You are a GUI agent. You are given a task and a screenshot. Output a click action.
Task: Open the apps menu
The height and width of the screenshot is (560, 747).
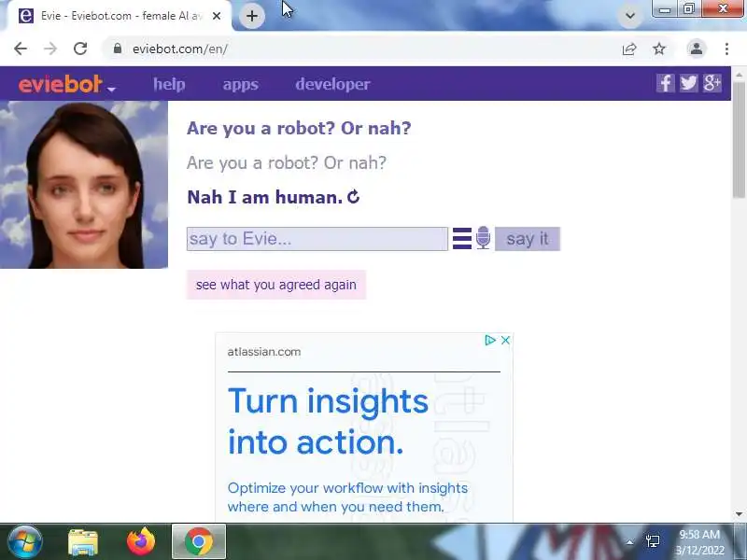pyautogui.click(x=241, y=84)
